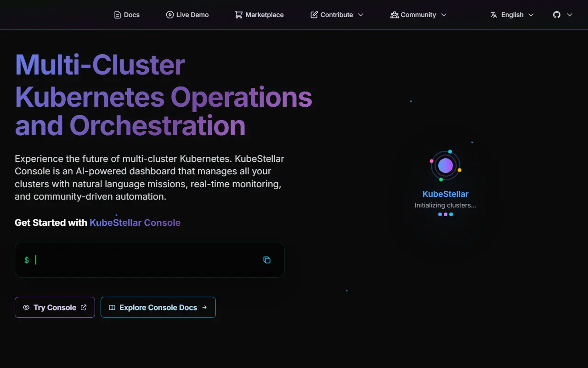
Task: Open the Live Demo link
Action: 187,15
